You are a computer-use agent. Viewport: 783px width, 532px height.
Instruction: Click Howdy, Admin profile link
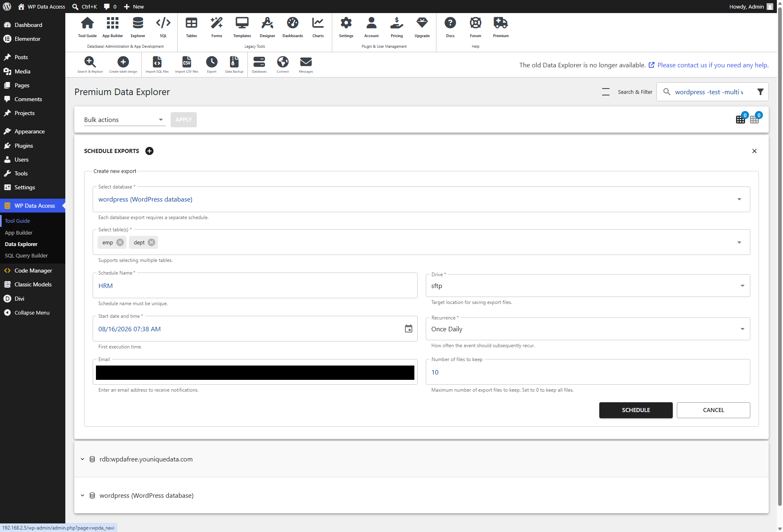click(x=751, y=7)
